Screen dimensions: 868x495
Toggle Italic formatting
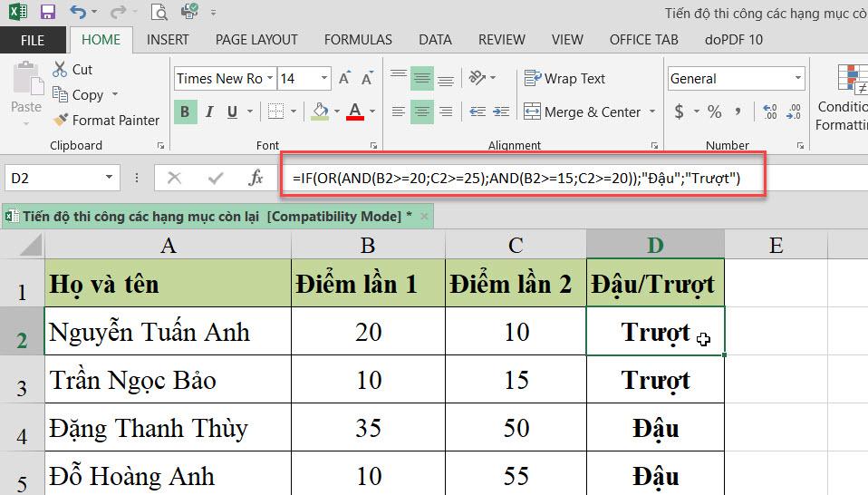tap(209, 112)
